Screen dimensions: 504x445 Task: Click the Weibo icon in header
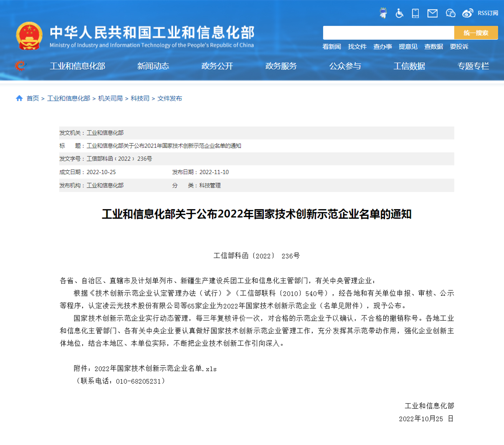click(467, 13)
